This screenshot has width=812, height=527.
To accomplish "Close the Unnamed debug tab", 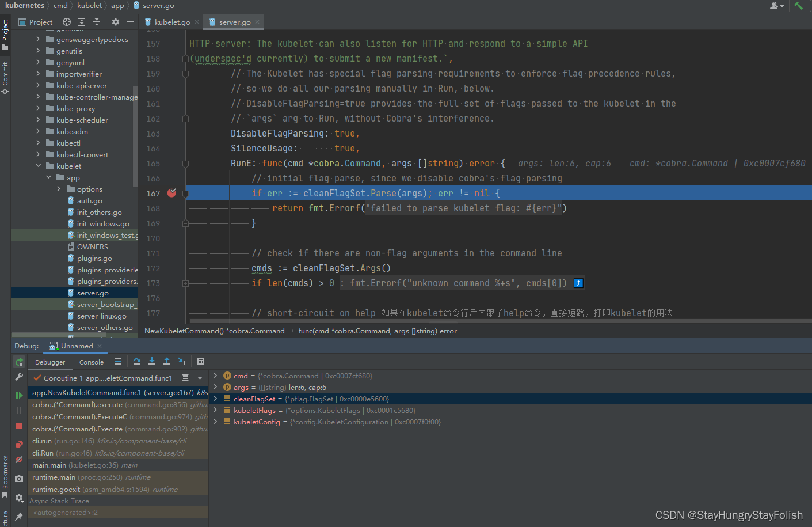I will coord(100,346).
